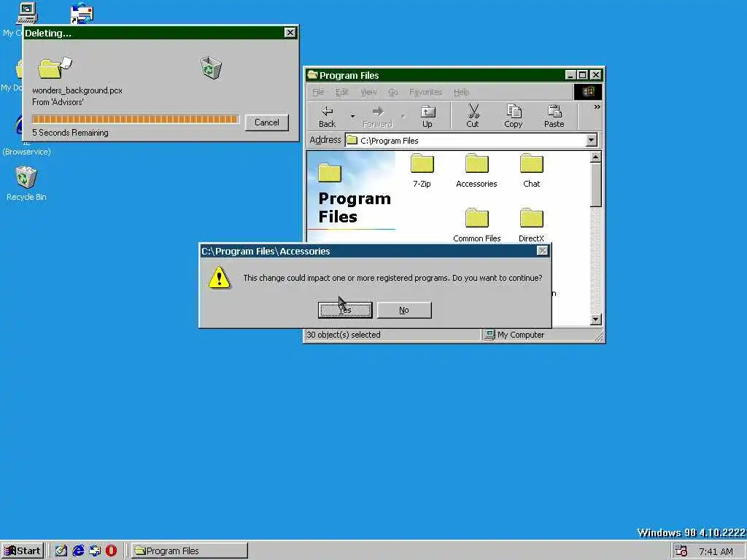The image size is (747, 560).
Task: Cancel the deleting operation
Action: point(267,122)
